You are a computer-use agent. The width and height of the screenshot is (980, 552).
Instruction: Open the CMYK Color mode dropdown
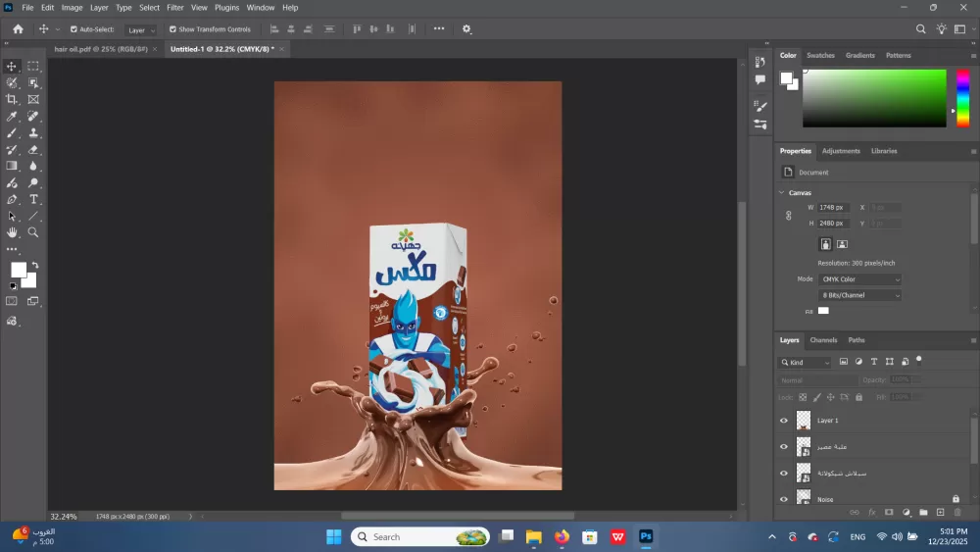click(x=860, y=279)
